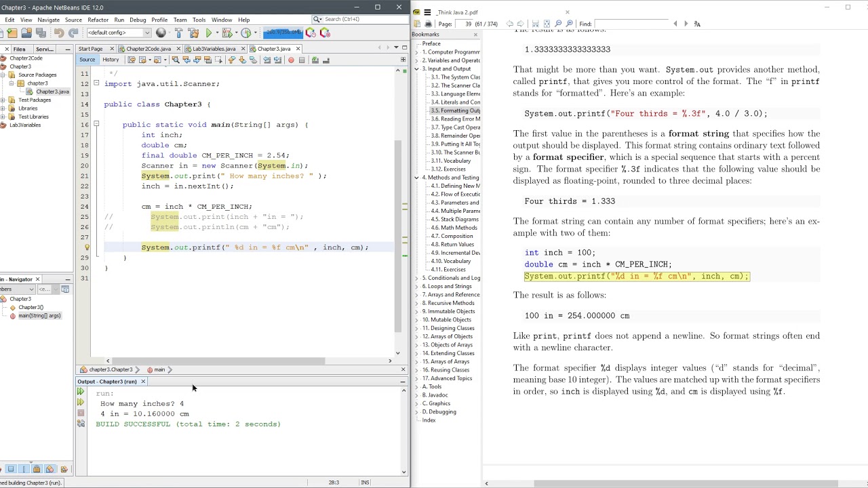
Task: Print the PDF using the printer icon
Action: pos(428,24)
